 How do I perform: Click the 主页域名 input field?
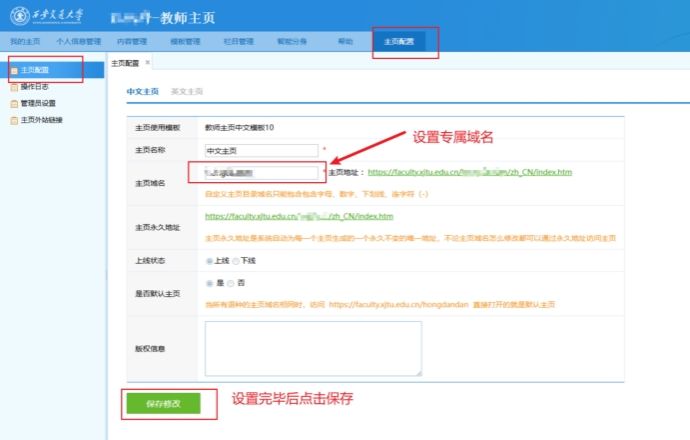pyautogui.click(x=260, y=173)
